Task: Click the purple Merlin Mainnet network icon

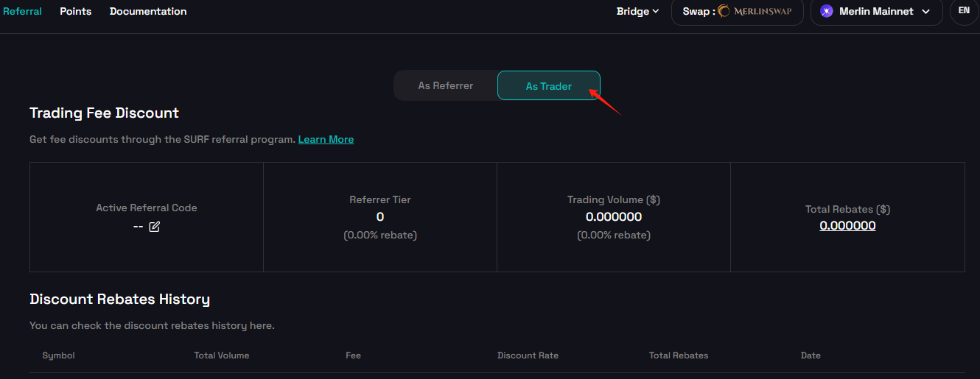Action: pyautogui.click(x=826, y=11)
